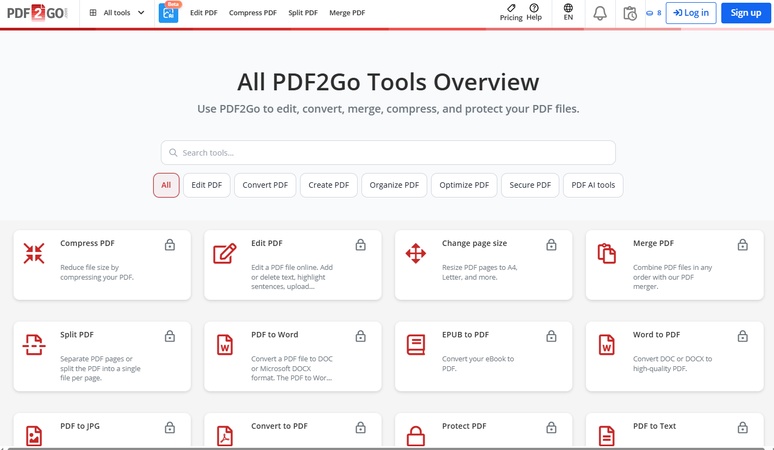Click the lock icon on Edit PDF card
The width and height of the screenshot is (774, 450).
point(361,245)
